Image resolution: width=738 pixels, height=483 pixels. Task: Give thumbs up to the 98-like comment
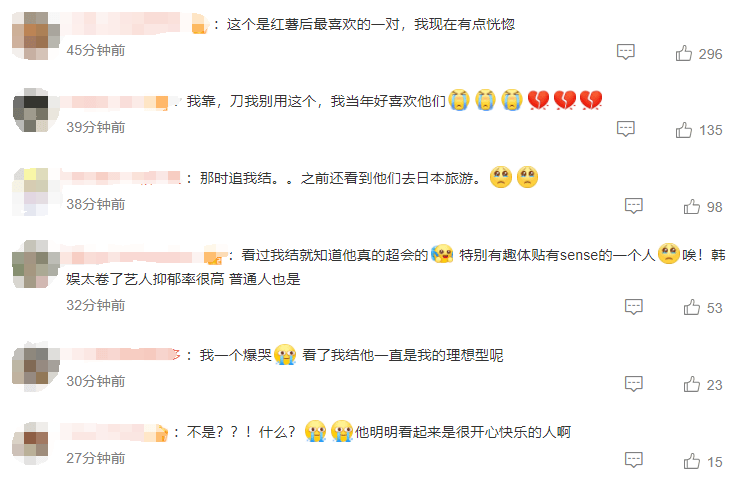point(691,207)
